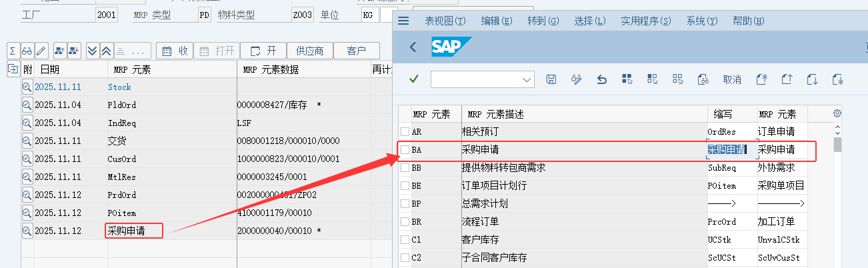Screen dimensions: 868x268
Task: Click the SAP back arrow
Action: point(413,47)
